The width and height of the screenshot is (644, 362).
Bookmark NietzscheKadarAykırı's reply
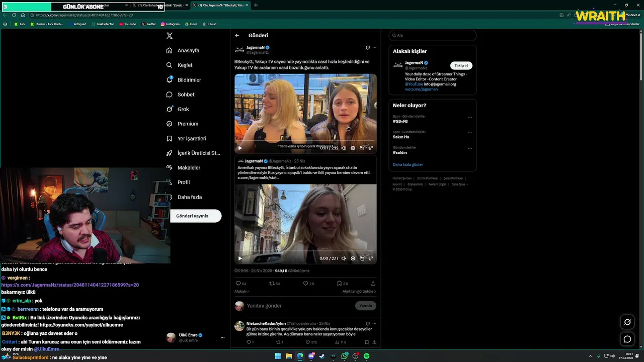pos(367,342)
